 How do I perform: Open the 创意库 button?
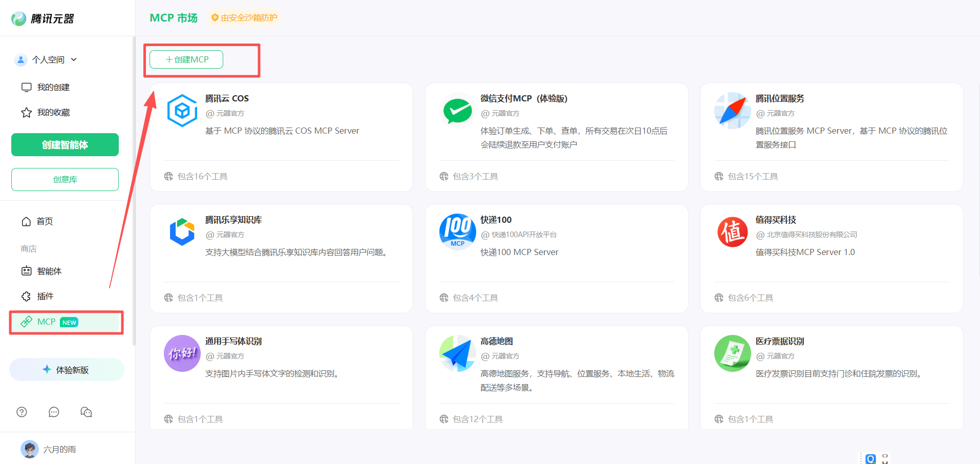click(65, 179)
